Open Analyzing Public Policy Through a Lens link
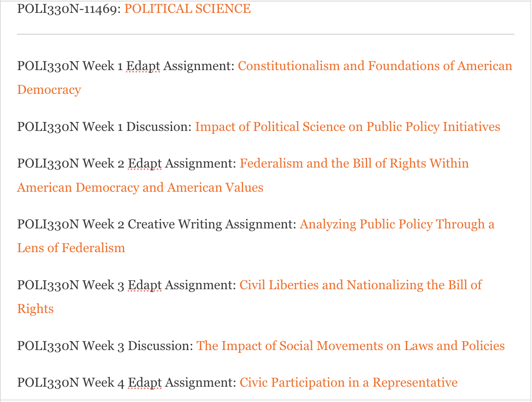 pos(397,224)
